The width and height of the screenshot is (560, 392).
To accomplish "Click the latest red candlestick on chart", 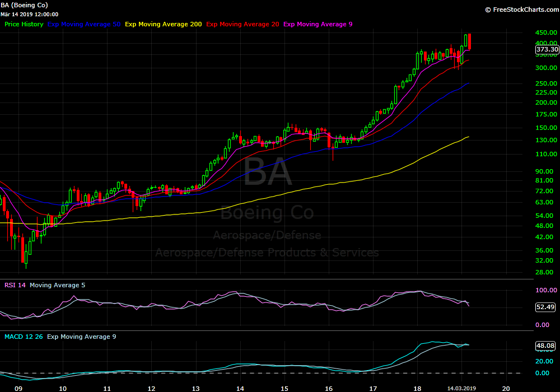I will pos(470,42).
